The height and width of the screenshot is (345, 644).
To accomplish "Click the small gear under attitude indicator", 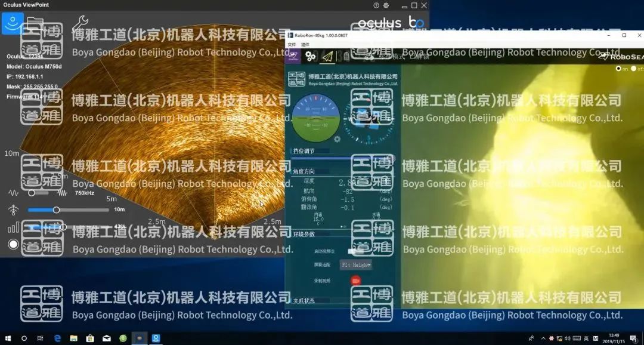I will pos(337,139).
